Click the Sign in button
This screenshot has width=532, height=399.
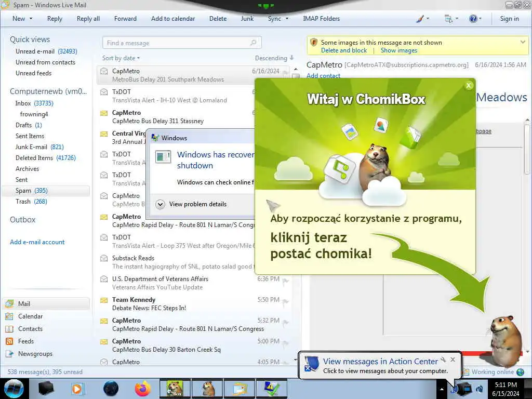(509, 19)
